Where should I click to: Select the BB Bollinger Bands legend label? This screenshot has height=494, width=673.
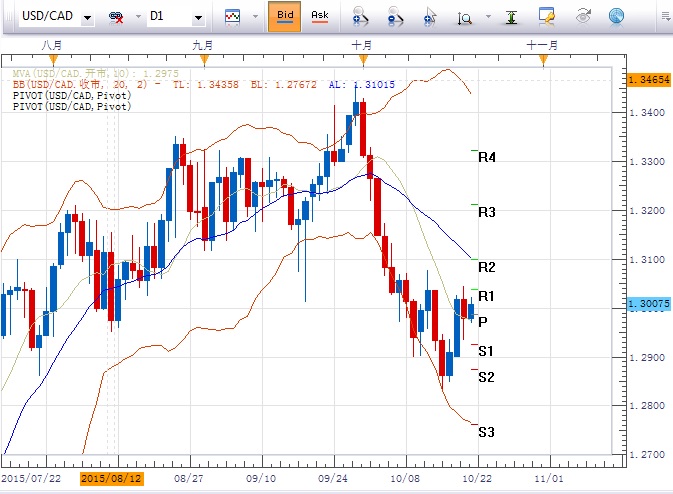point(203,85)
